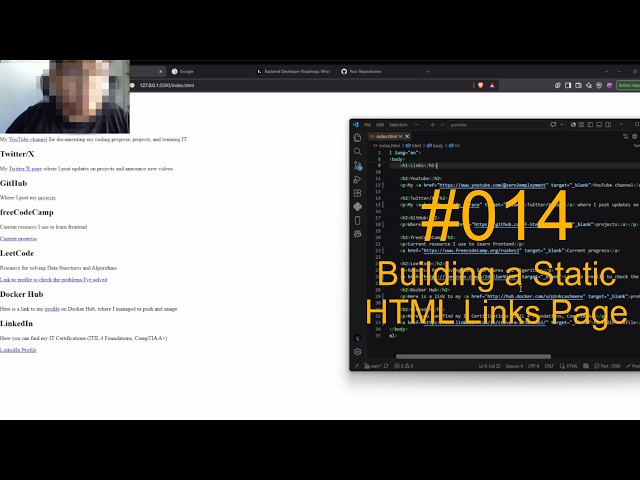640x480 pixels.
Task: Open the Docker Hub profile link
Action: pyautogui.click(x=52, y=309)
